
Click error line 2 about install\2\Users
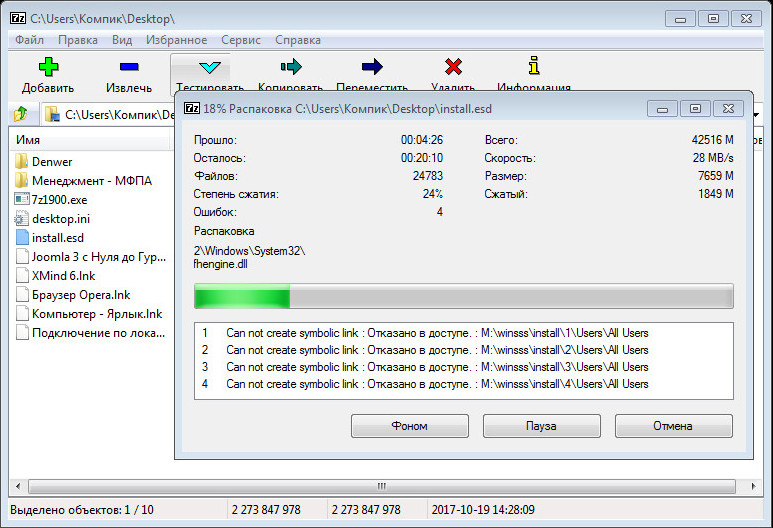coord(425,350)
